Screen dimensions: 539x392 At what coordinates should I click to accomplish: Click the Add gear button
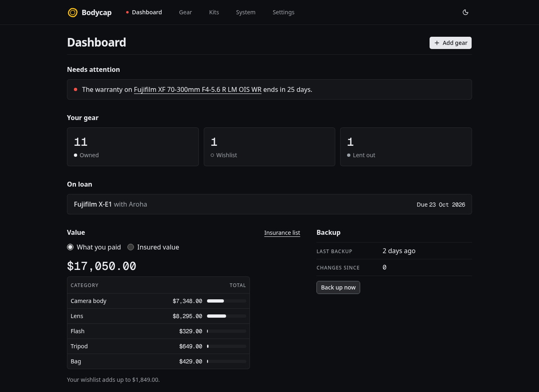click(x=450, y=43)
